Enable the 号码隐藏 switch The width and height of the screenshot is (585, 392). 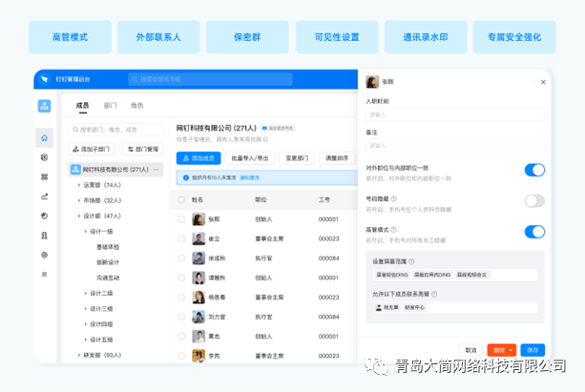pyautogui.click(x=534, y=201)
